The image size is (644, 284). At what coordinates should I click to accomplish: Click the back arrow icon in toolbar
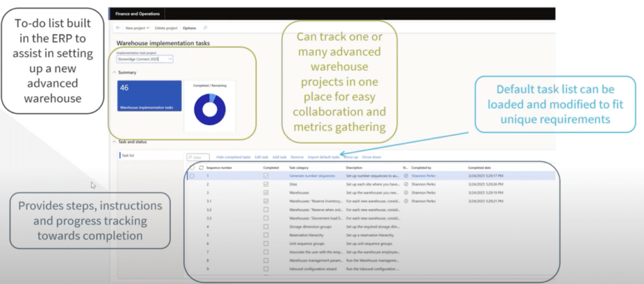coord(119,28)
